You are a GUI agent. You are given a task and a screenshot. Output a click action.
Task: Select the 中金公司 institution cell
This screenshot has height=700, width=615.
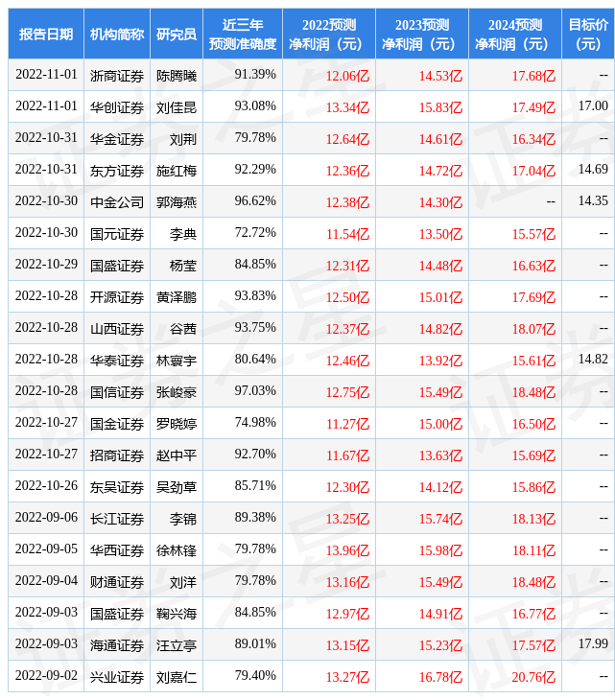[117, 202]
